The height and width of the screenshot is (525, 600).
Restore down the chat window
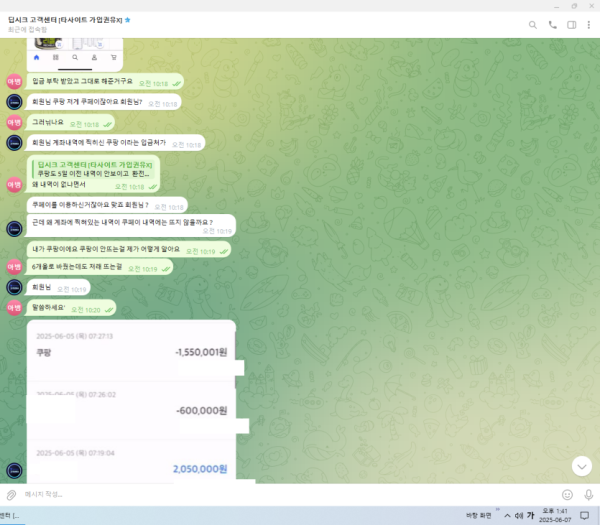pos(574,6)
